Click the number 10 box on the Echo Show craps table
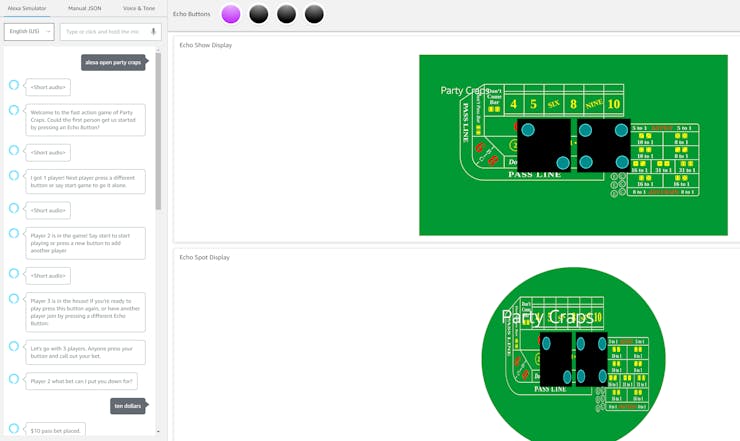Image resolution: width=740 pixels, height=441 pixels. 614,104
